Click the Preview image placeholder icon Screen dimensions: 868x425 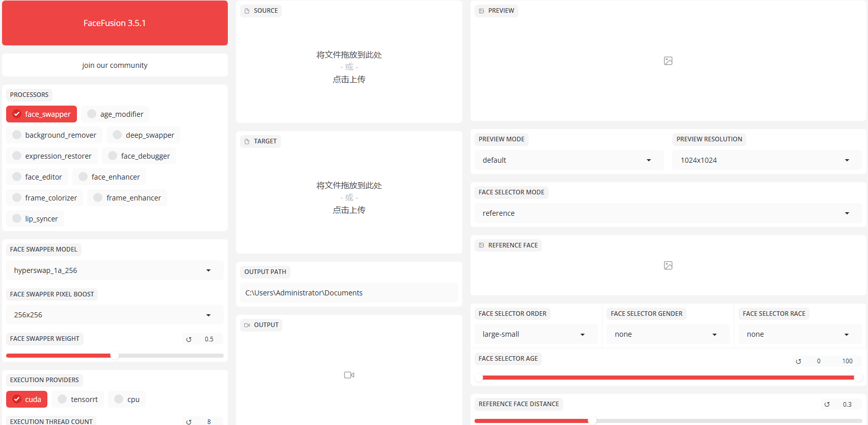click(x=668, y=61)
